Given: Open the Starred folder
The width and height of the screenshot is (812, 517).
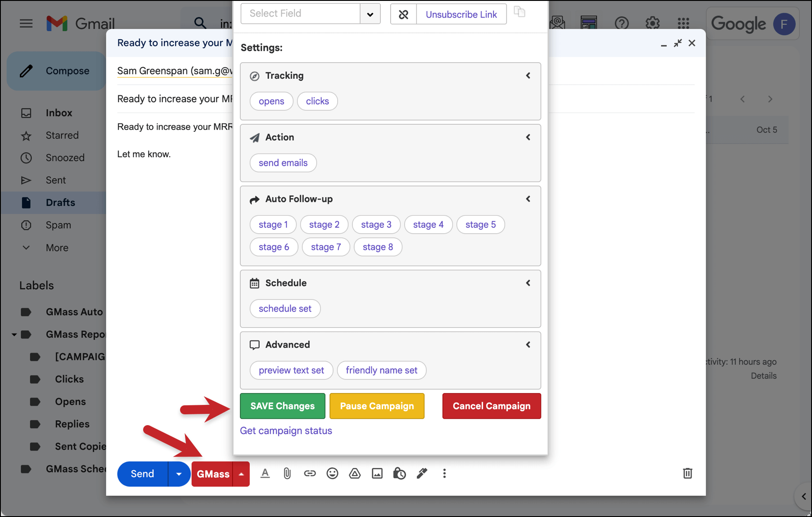Looking at the screenshot, I should pyautogui.click(x=62, y=136).
